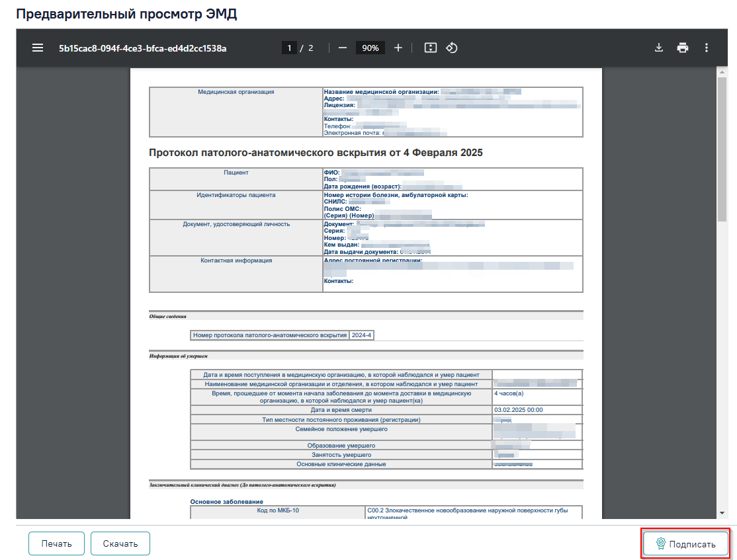The image size is (737, 560).
Task: Click the 'Лицензия:' label
Action: 339,105
